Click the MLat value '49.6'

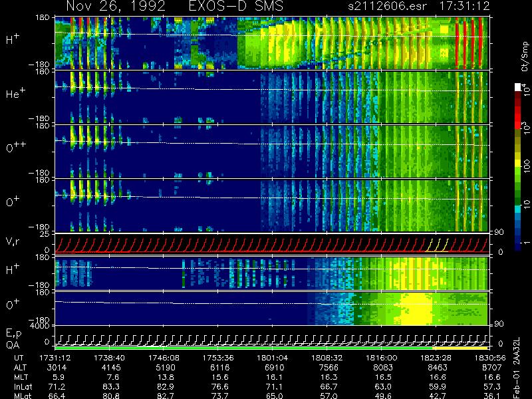coord(383,396)
